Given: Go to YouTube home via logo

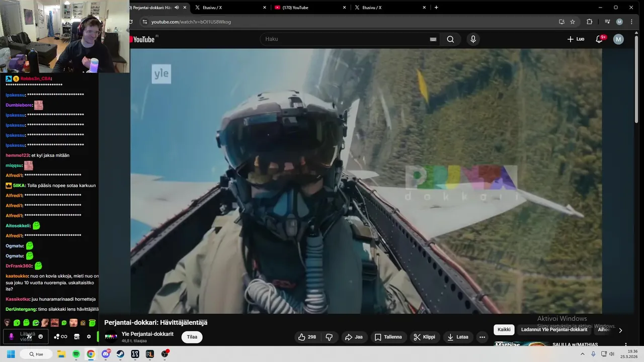Looking at the screenshot, I should point(143,39).
